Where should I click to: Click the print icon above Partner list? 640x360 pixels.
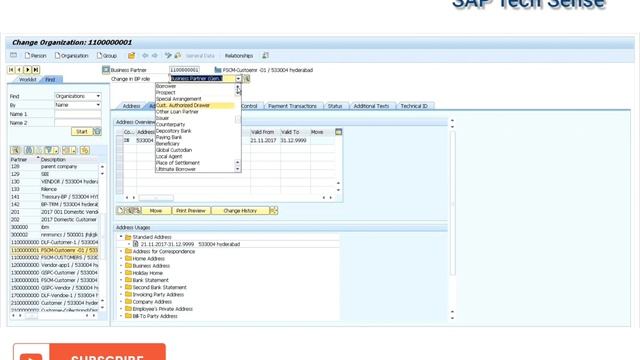(x=69, y=150)
